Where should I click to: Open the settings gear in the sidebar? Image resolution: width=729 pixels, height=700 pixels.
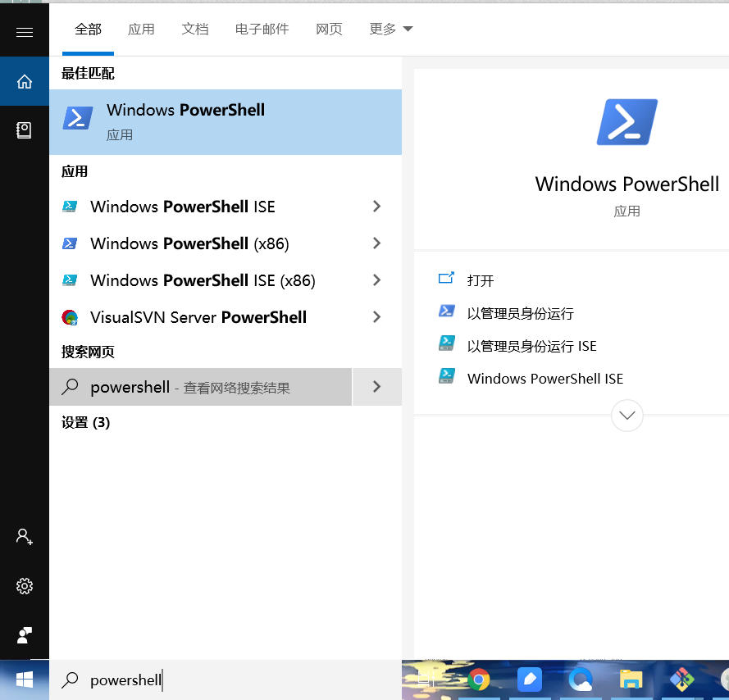[x=24, y=586]
